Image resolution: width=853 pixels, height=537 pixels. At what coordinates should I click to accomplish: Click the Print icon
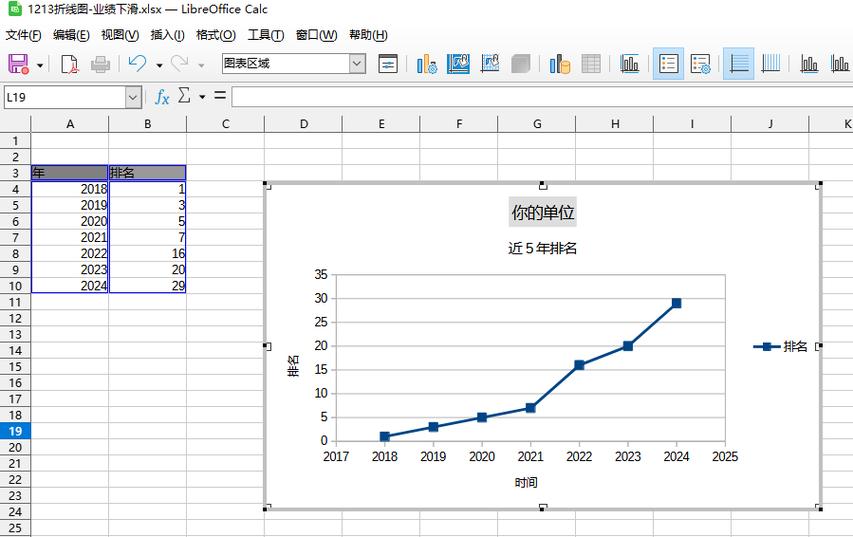coord(100,64)
